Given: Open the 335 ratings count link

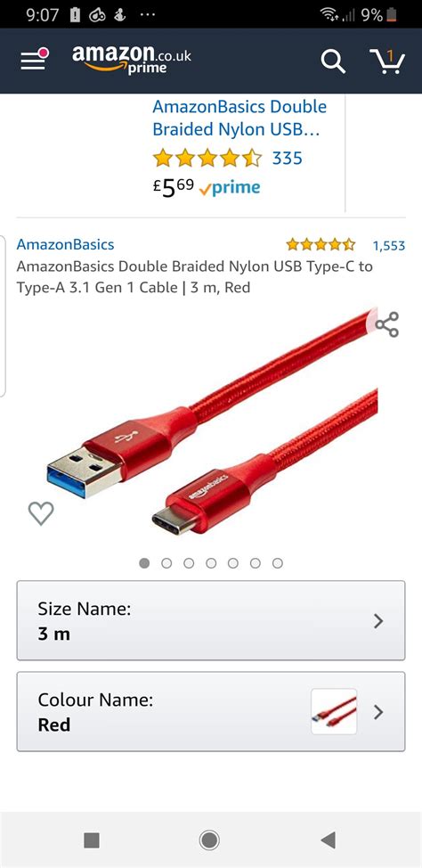Looking at the screenshot, I should tap(287, 159).
